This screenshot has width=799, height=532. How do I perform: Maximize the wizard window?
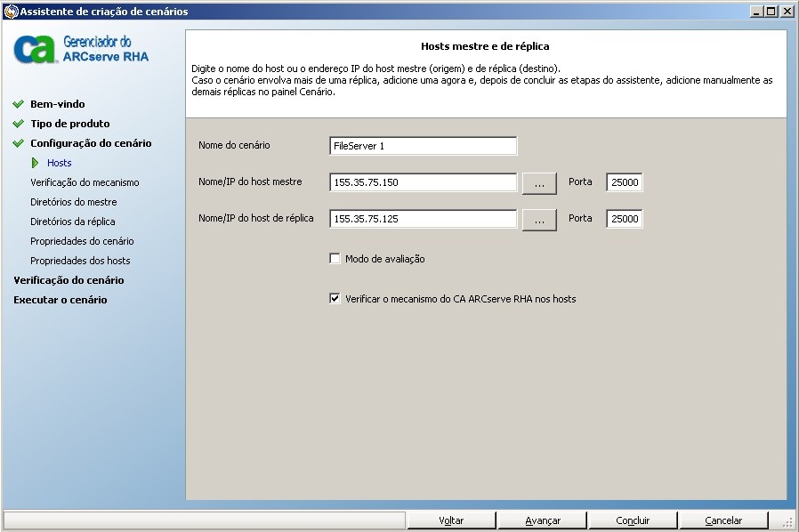pyautogui.click(x=771, y=12)
